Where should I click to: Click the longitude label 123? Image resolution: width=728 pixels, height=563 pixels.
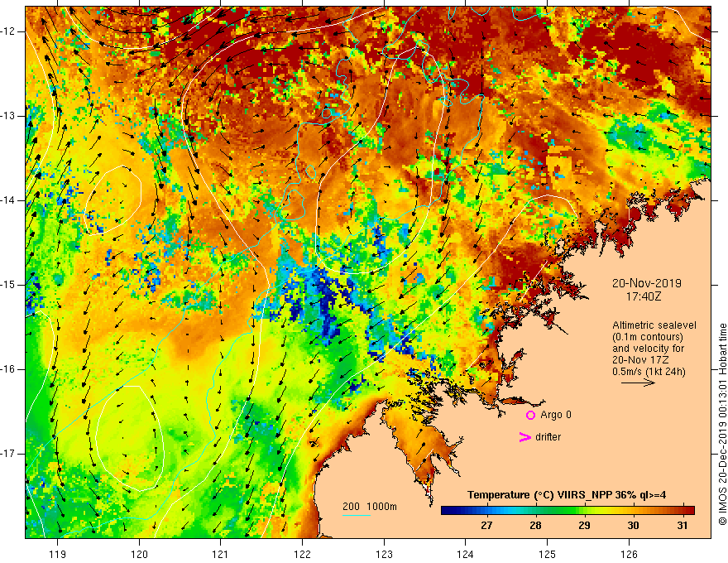(x=384, y=554)
